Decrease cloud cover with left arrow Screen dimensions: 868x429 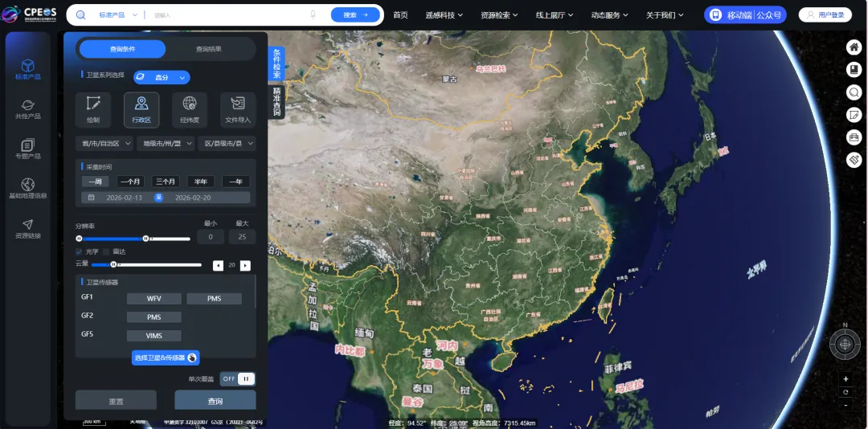(x=218, y=265)
